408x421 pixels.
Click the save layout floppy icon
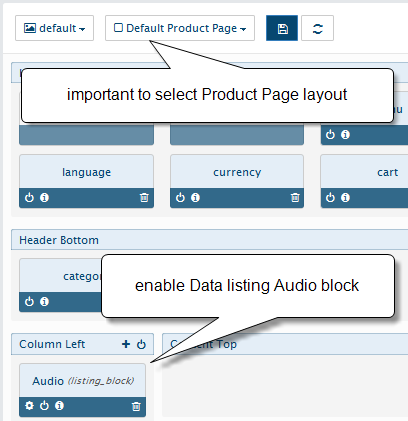point(282,28)
